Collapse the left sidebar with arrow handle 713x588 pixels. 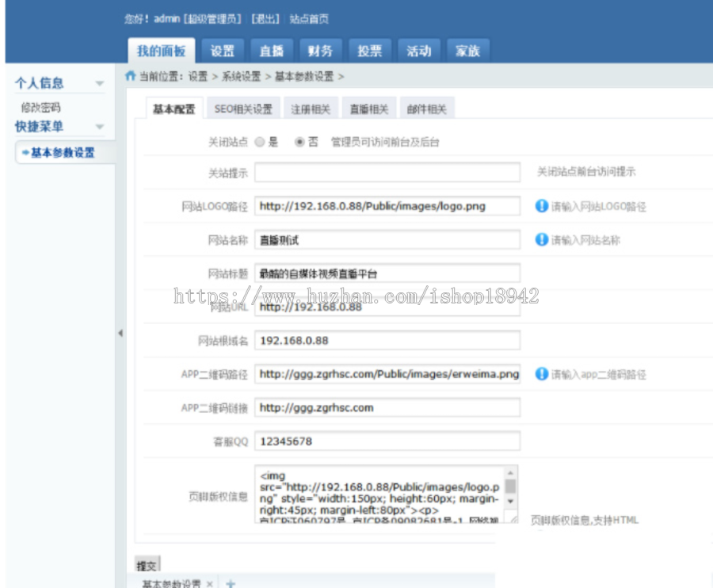click(120, 333)
